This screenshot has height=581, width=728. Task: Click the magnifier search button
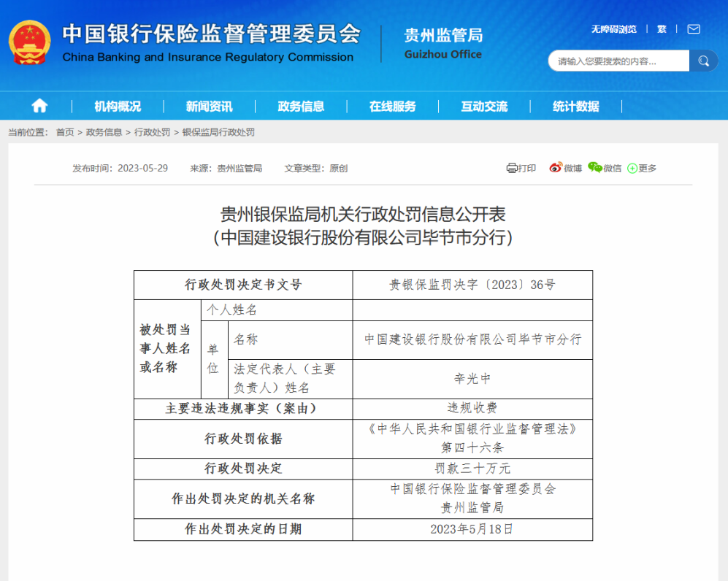coord(703,61)
